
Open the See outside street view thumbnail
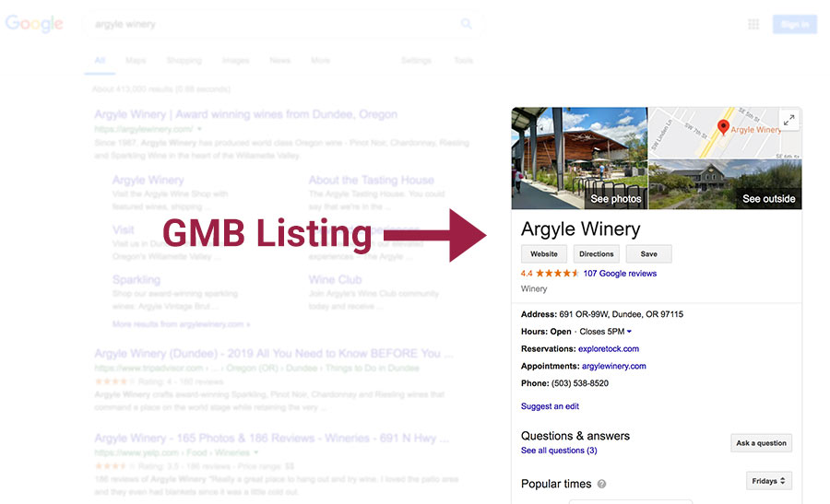[725, 184]
